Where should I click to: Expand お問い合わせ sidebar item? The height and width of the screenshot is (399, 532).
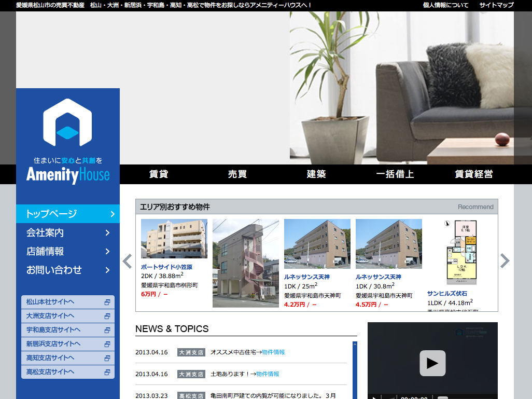pos(67,270)
